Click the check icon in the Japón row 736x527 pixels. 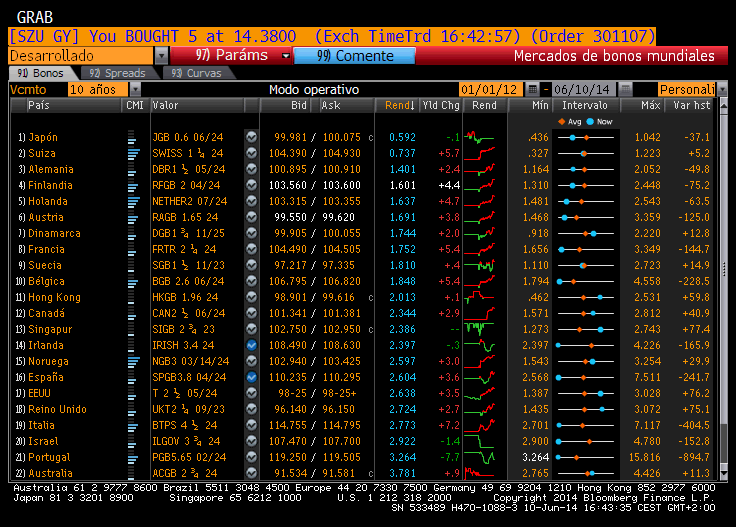[x=252, y=137]
